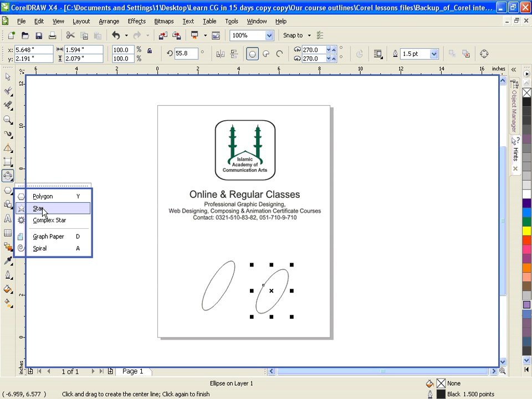Select the Crop tool in the toolbox
The height and width of the screenshot is (399, 532).
coord(8,105)
